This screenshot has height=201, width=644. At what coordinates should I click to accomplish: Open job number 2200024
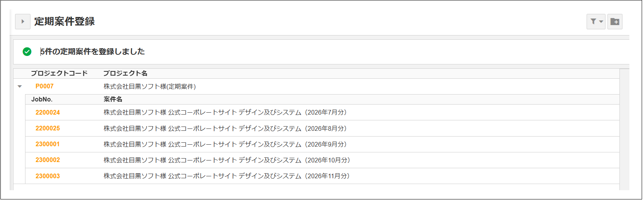tap(47, 113)
